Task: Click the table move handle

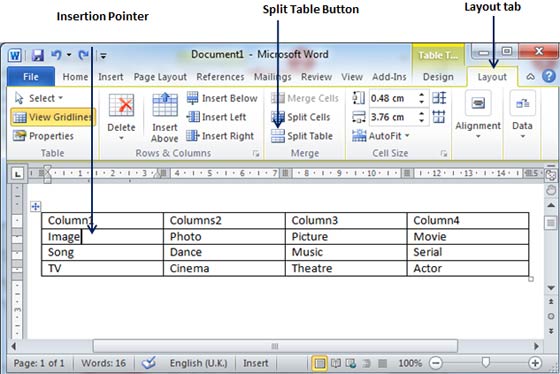Action: [x=35, y=206]
